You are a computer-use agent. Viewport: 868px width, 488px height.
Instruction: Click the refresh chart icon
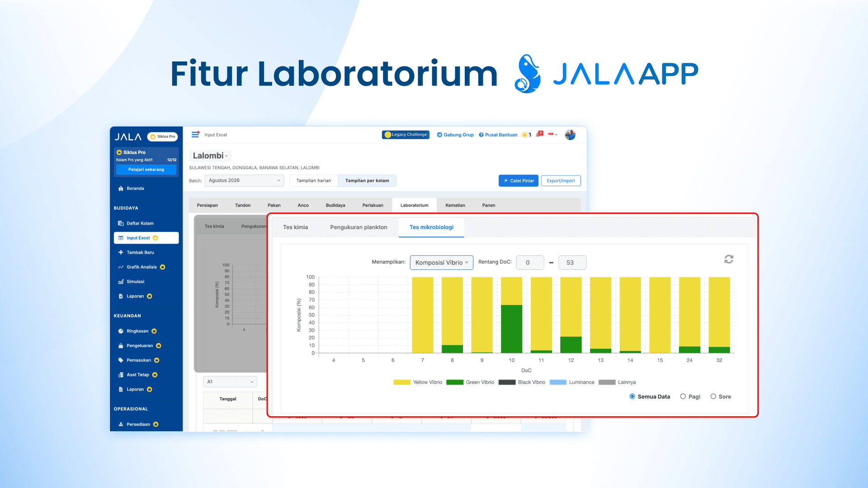(729, 259)
